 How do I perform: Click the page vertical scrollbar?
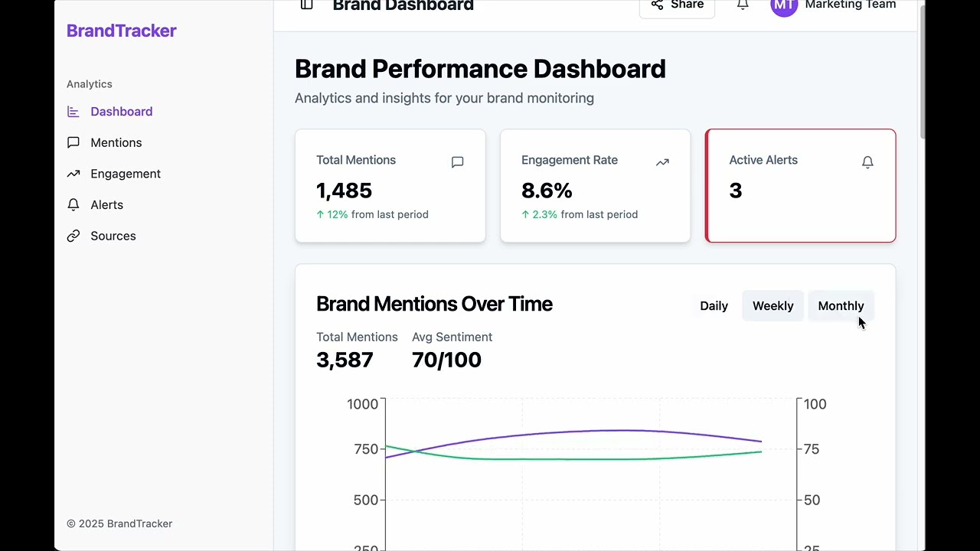921,70
